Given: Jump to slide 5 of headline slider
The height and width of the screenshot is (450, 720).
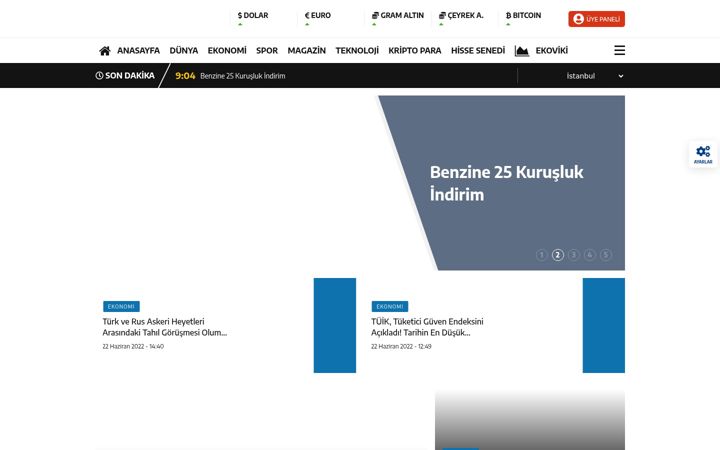Looking at the screenshot, I should [606, 255].
